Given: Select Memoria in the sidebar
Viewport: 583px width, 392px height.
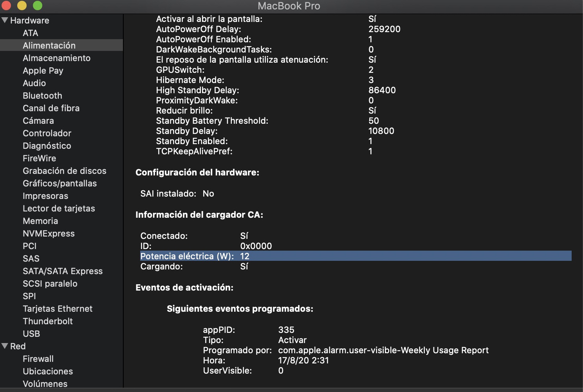Looking at the screenshot, I should click(x=40, y=221).
